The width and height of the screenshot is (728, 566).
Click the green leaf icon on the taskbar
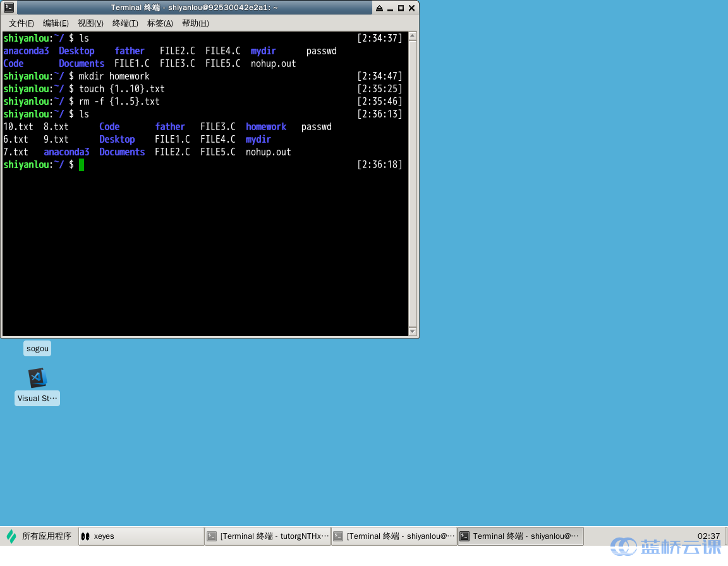(x=11, y=537)
